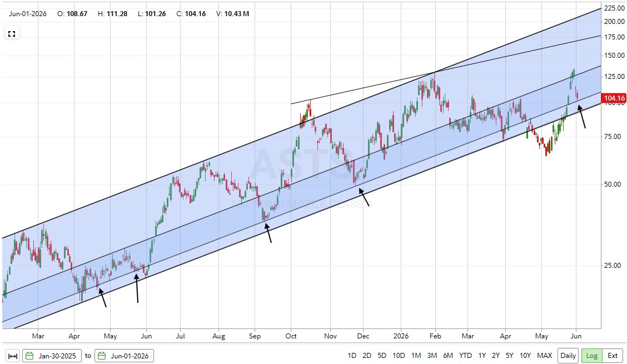Click the Sep label on time axis
This screenshot has height=364, width=627.
pyautogui.click(x=255, y=336)
